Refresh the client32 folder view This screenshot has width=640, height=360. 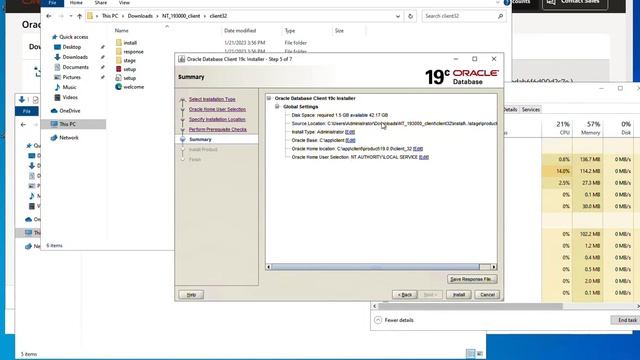tap(410, 16)
